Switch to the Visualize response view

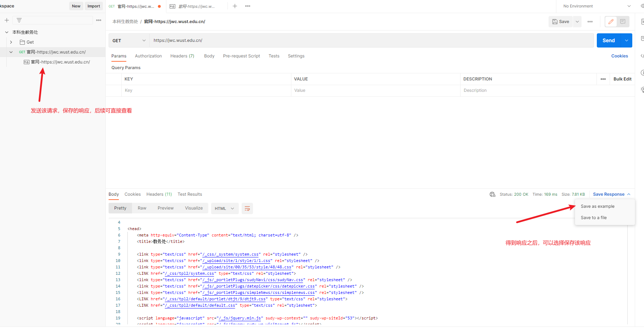coord(194,208)
